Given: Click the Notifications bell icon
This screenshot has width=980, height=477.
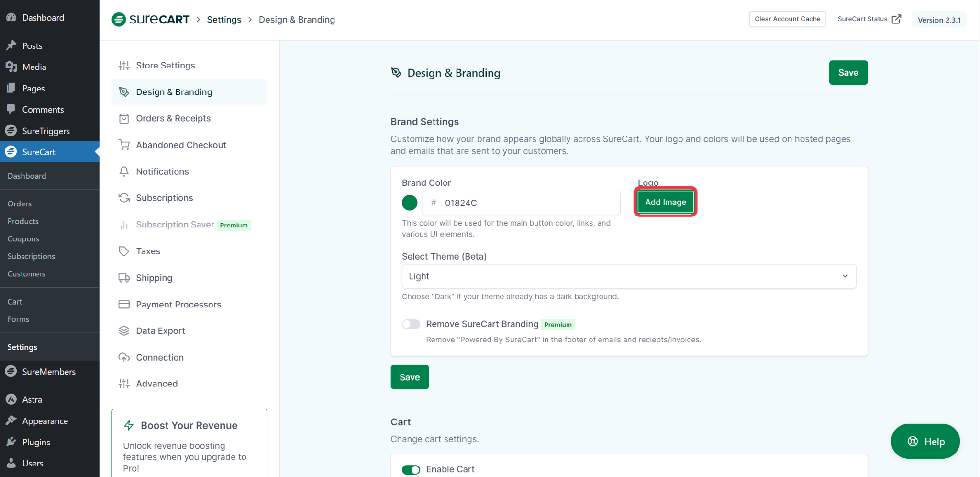Looking at the screenshot, I should (124, 171).
